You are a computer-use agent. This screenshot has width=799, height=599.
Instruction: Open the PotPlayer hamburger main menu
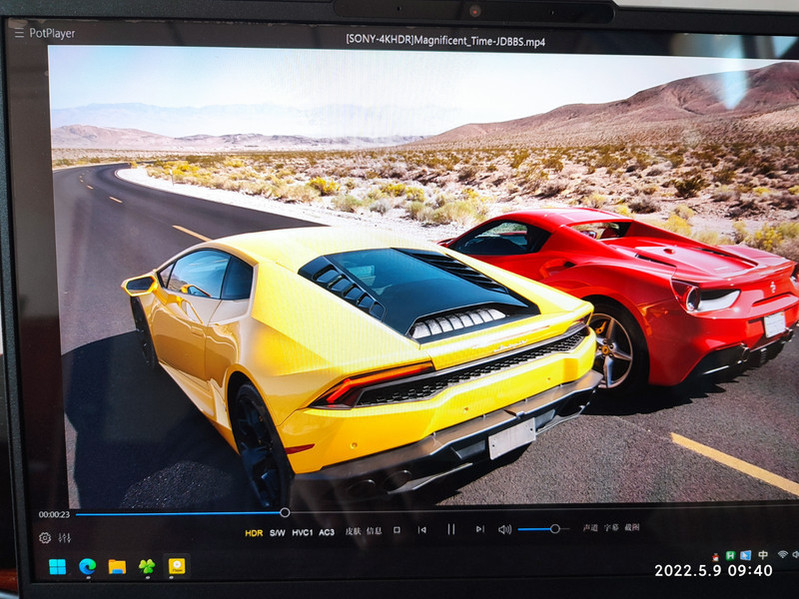(x=18, y=33)
